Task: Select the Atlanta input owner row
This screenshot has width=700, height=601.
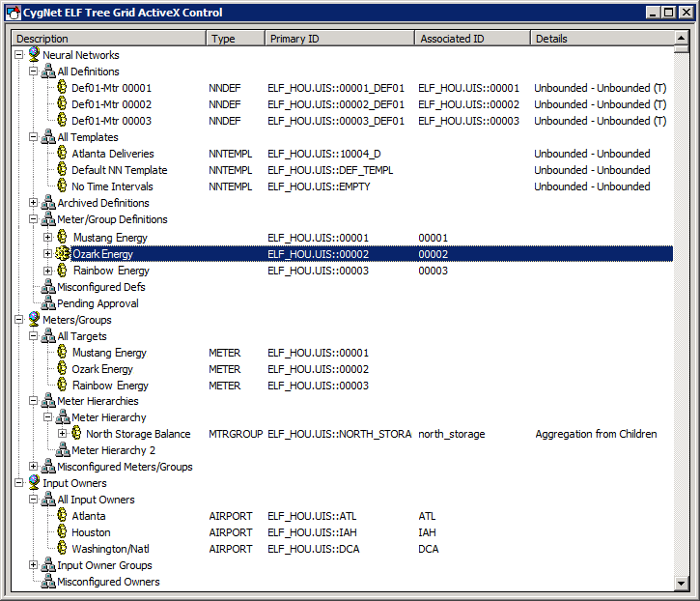Action: pos(89,516)
